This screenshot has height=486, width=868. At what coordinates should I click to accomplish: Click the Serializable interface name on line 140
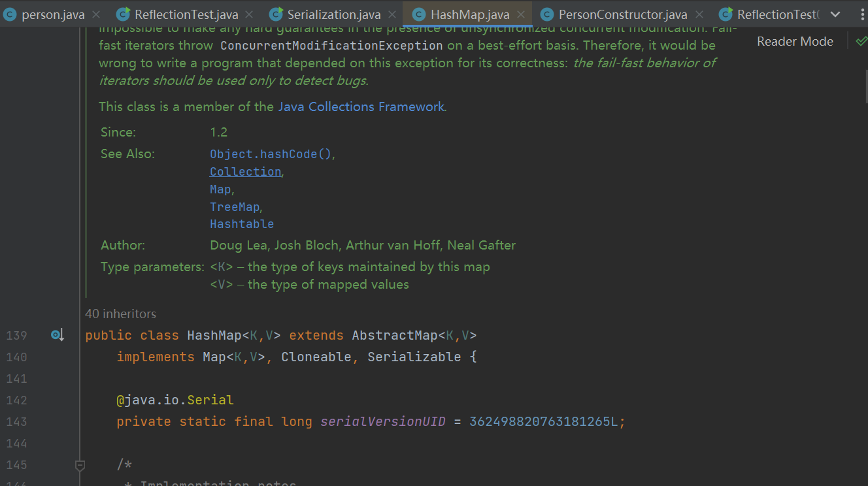pos(414,357)
